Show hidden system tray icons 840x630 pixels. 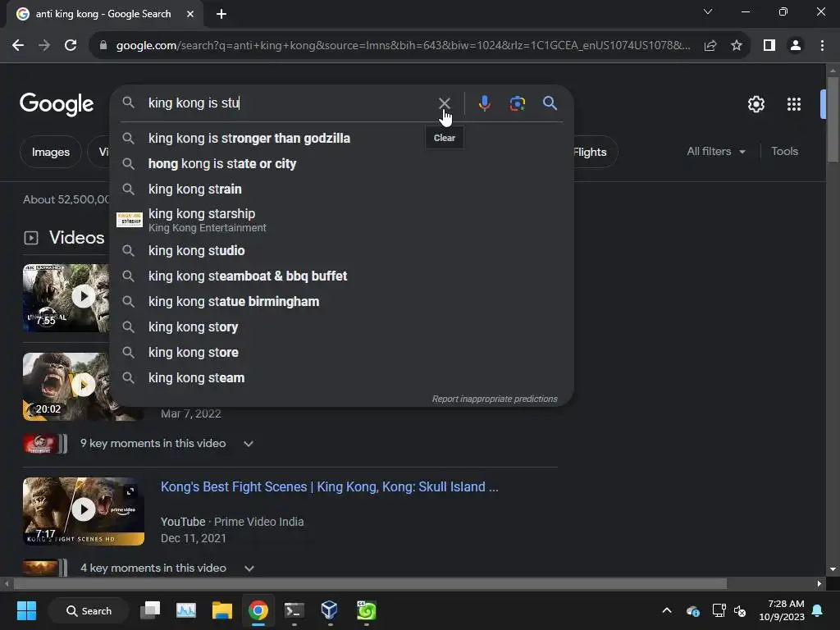pos(666,610)
